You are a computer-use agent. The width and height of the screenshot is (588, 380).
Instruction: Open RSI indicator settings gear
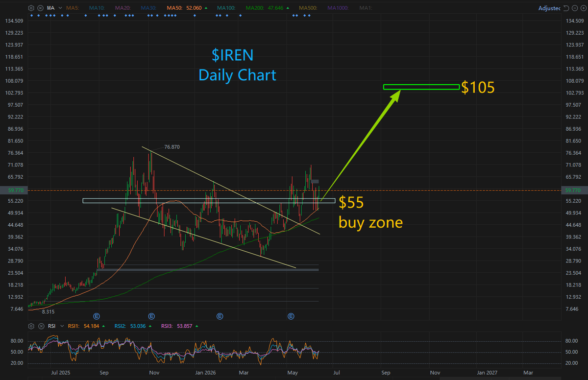(31, 326)
